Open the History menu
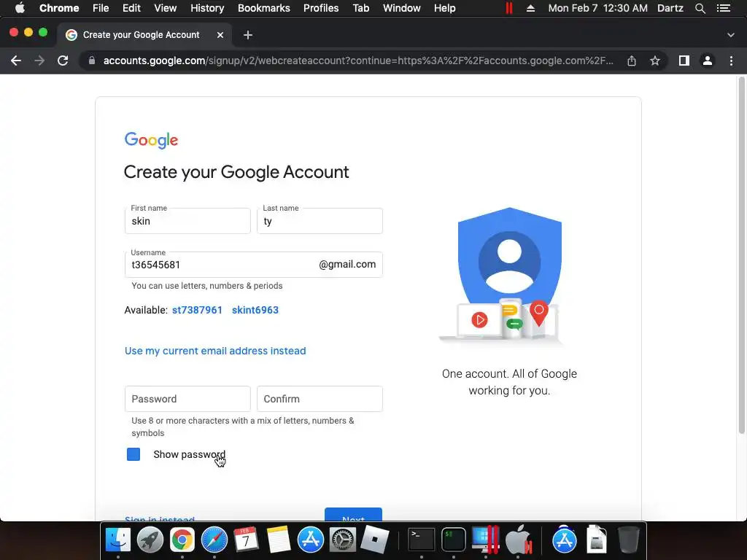747x560 pixels. 207,8
